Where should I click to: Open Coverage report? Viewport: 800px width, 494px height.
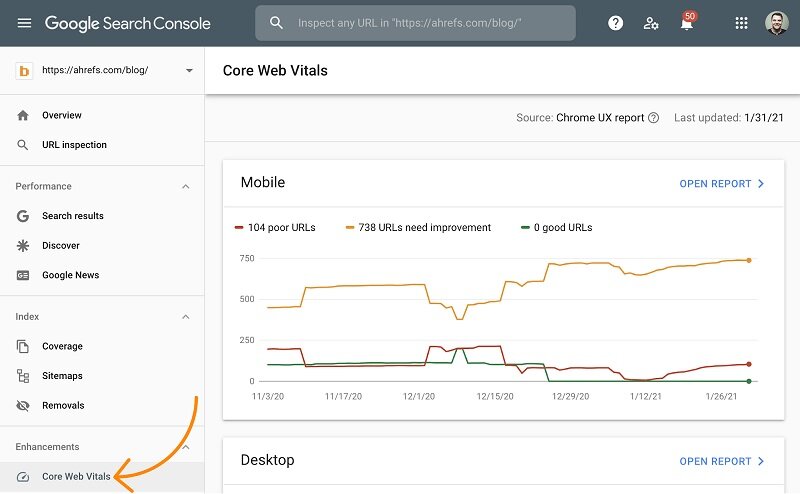click(62, 346)
